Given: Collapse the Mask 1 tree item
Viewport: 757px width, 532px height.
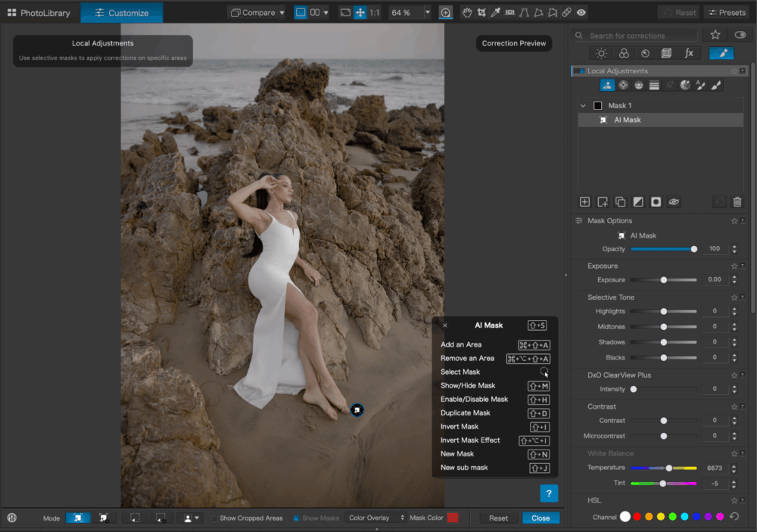Looking at the screenshot, I should point(583,106).
